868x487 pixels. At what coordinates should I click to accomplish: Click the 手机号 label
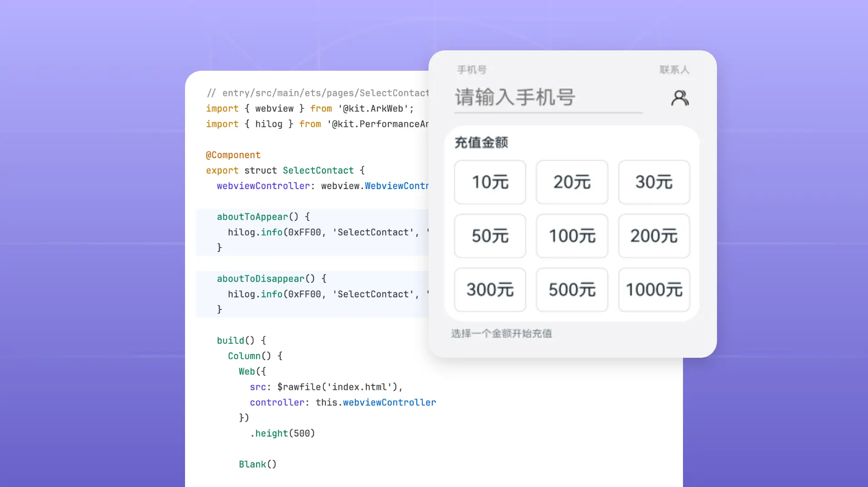472,70
